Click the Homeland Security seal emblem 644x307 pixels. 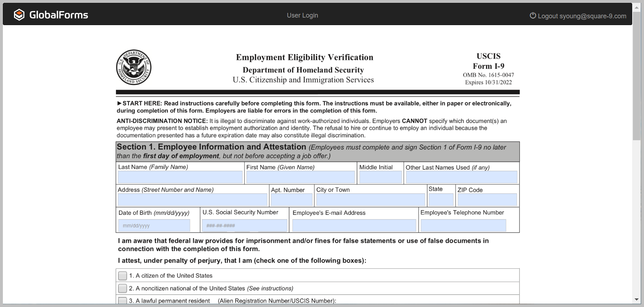pyautogui.click(x=134, y=67)
